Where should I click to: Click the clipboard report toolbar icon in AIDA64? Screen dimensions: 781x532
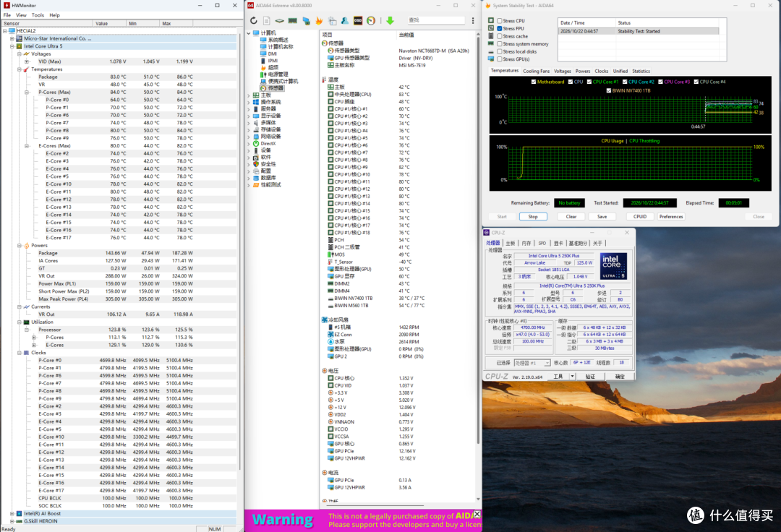tap(332, 20)
